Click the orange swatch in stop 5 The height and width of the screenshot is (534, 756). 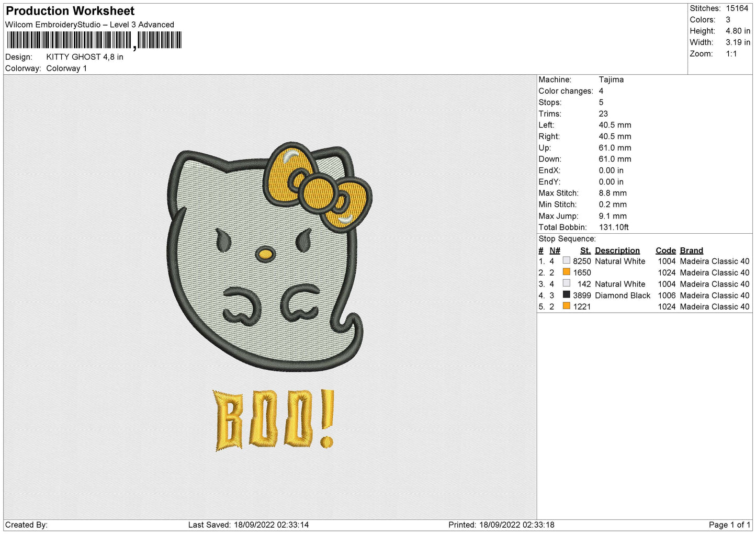[566, 306]
